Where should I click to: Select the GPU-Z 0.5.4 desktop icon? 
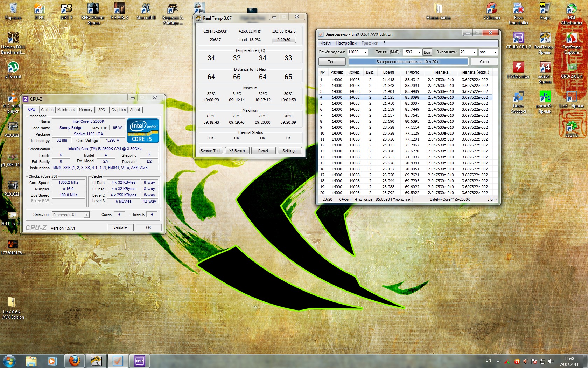coord(572,70)
